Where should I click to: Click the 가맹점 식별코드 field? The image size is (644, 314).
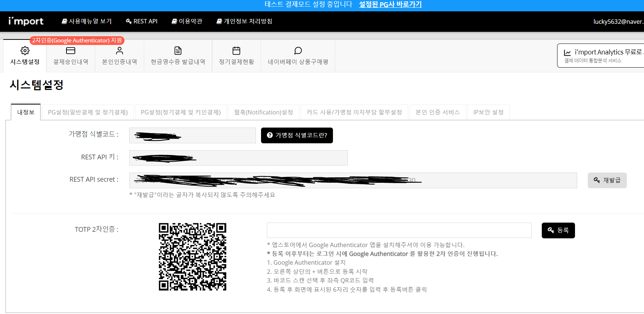coord(192,135)
